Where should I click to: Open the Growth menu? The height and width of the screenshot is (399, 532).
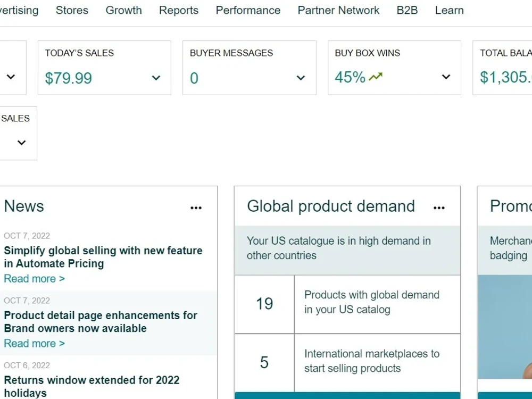click(124, 10)
